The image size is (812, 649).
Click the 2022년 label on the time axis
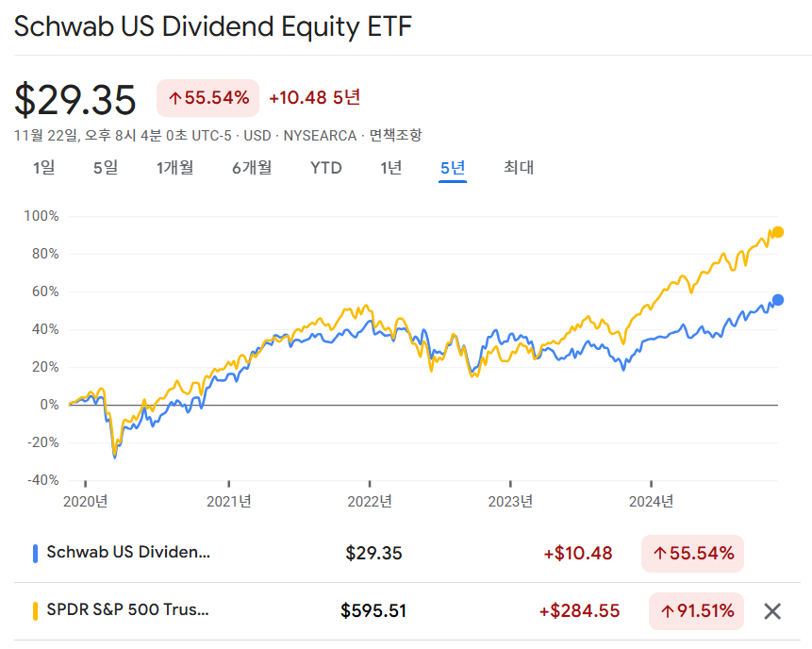click(370, 501)
